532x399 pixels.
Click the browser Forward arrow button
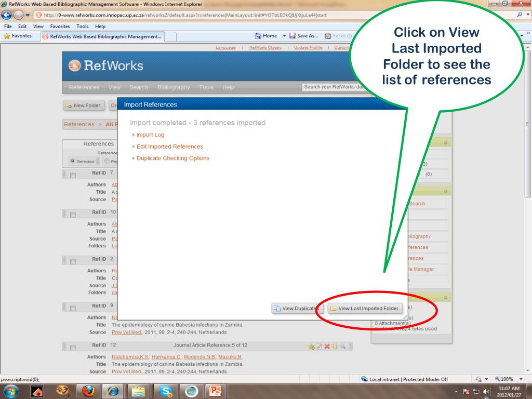[x=18, y=15]
